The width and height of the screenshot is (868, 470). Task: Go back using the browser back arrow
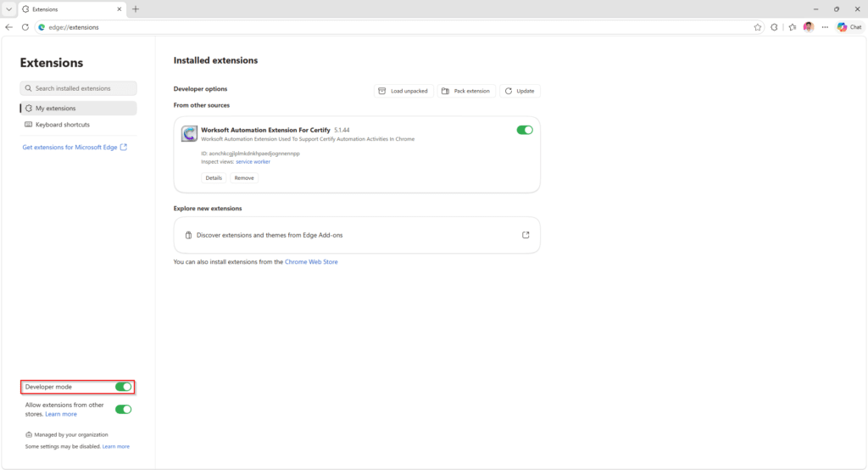pos(8,27)
